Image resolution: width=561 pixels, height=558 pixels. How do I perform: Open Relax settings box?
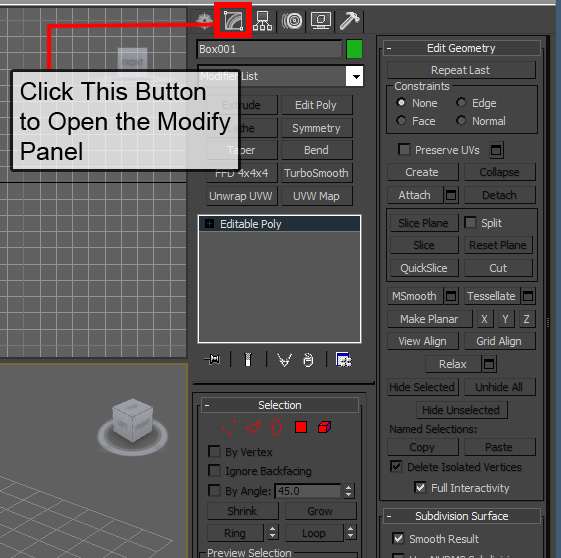(x=489, y=364)
